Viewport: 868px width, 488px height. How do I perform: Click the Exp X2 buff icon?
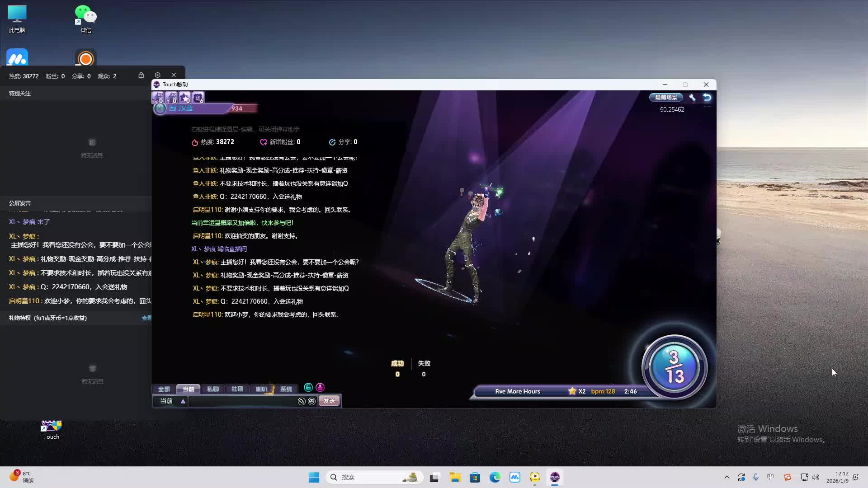point(157,98)
